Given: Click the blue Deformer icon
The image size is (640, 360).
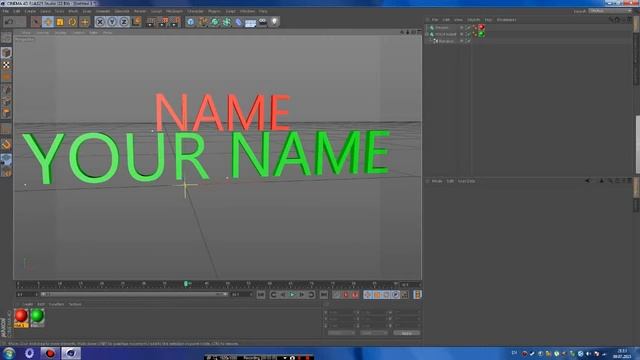Looking at the screenshot, I should coord(239,22).
